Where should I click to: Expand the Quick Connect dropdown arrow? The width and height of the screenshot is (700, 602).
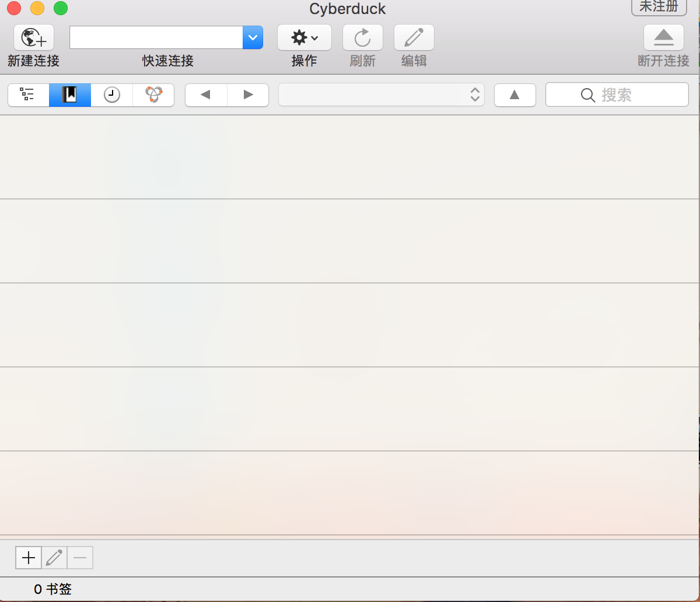[253, 38]
